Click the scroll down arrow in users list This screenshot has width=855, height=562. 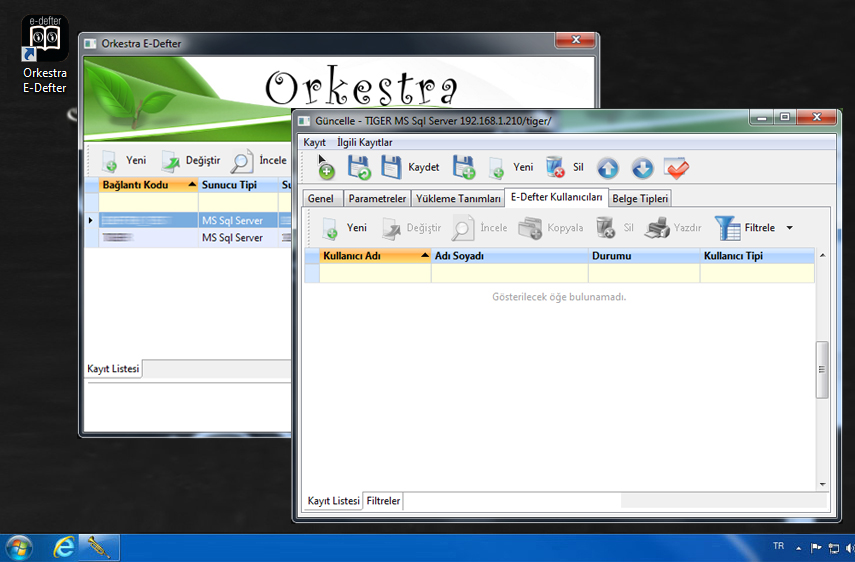pyautogui.click(x=822, y=484)
